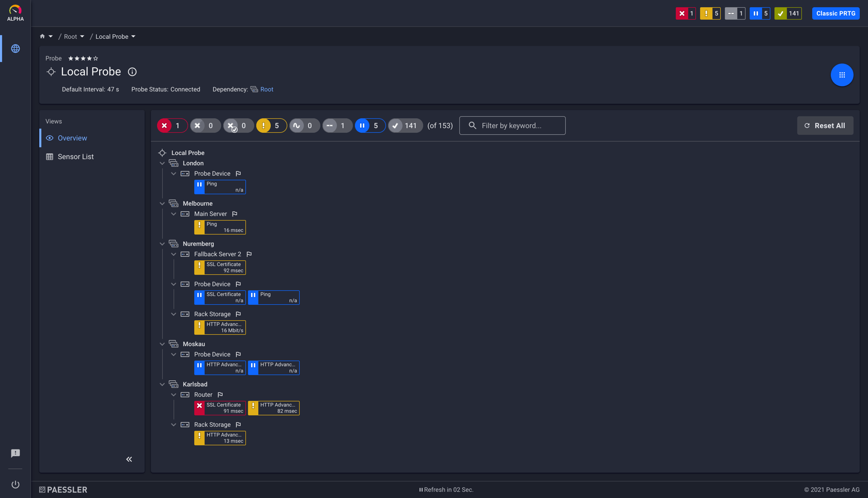Open the Melbourne Ping sensor showing 16 msec
Viewport: 868px width, 498px height.
click(220, 227)
